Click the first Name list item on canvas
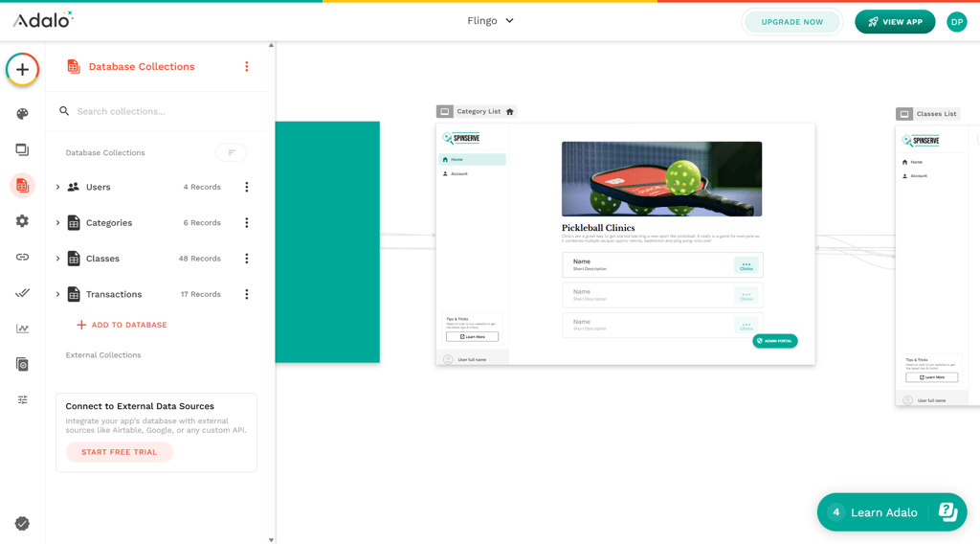 (662, 265)
